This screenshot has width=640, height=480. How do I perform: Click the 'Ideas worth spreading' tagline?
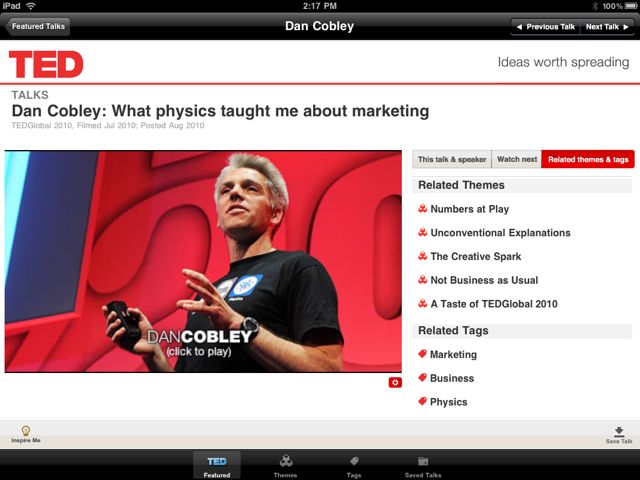[x=563, y=62]
